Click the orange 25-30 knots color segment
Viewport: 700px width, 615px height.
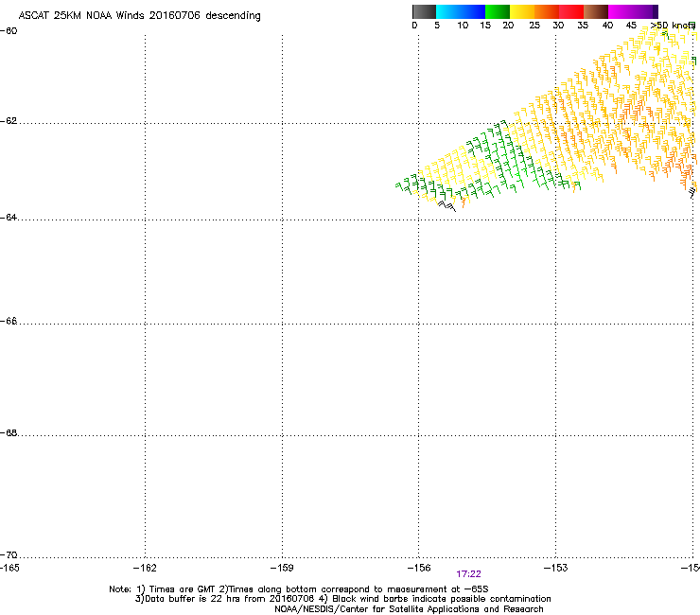point(547,11)
